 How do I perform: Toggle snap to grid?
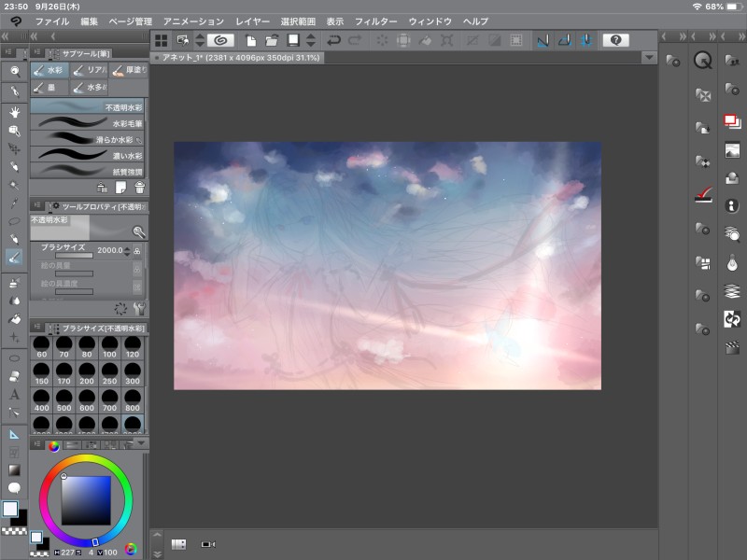pyautogui.click(x=586, y=40)
